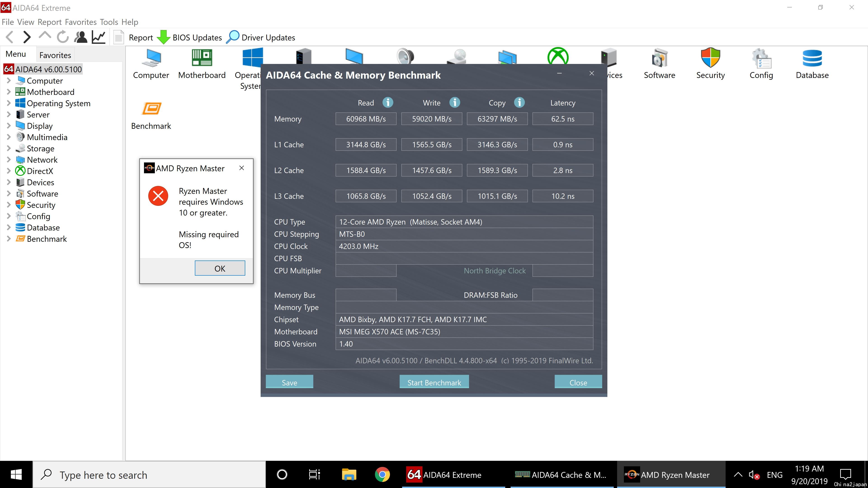868x488 pixels.
Task: Open Task View on the taskbar
Action: coord(314,474)
